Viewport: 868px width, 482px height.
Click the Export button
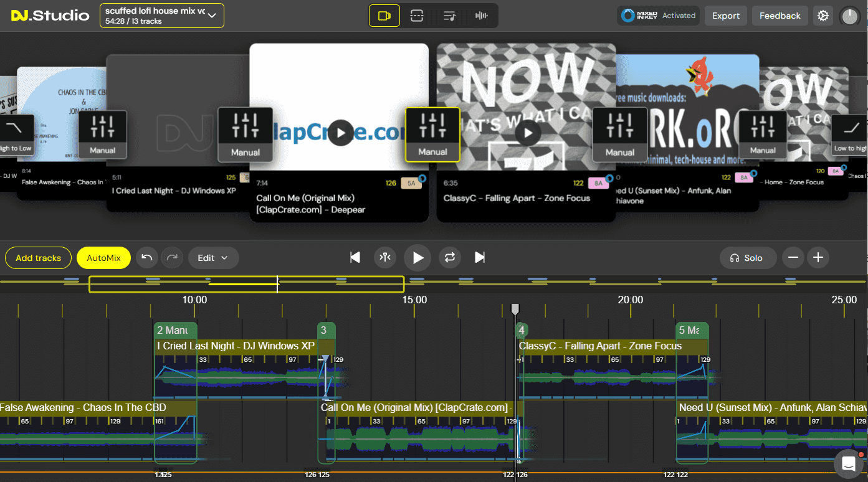point(725,16)
